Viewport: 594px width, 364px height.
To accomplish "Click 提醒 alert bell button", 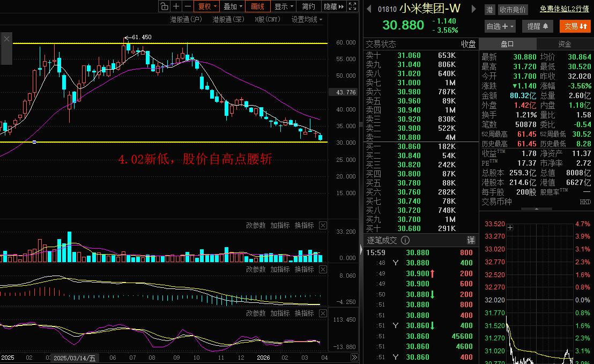I will [537, 26].
